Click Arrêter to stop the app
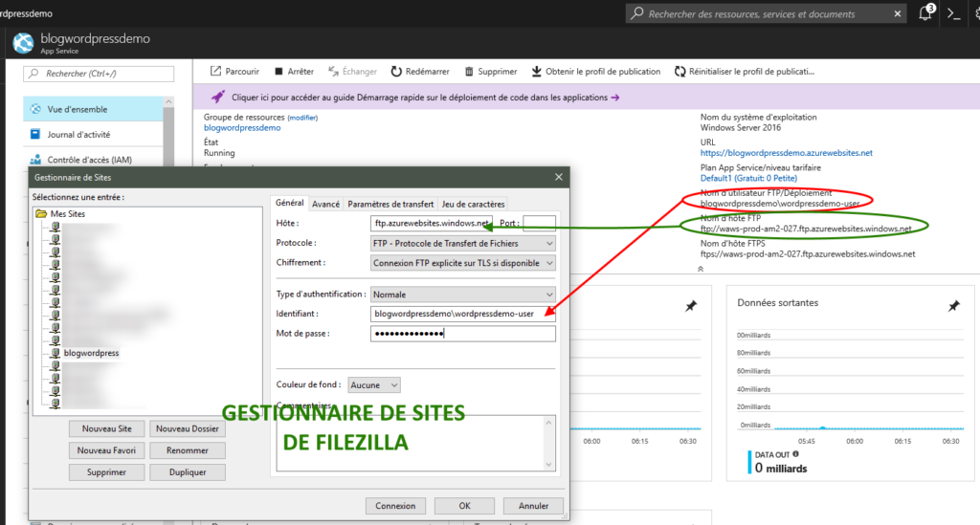980x525 pixels. tap(294, 71)
